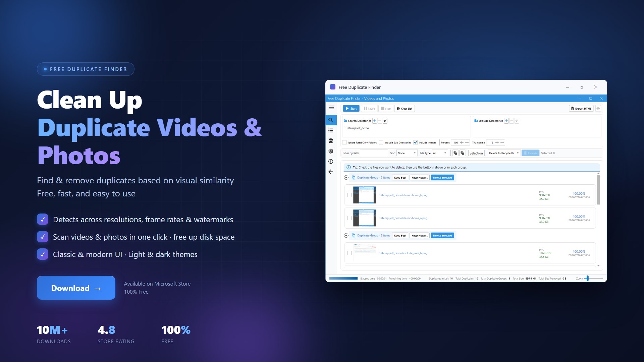Click the Filter by Path input field
644x362 pixels.
click(x=374, y=153)
